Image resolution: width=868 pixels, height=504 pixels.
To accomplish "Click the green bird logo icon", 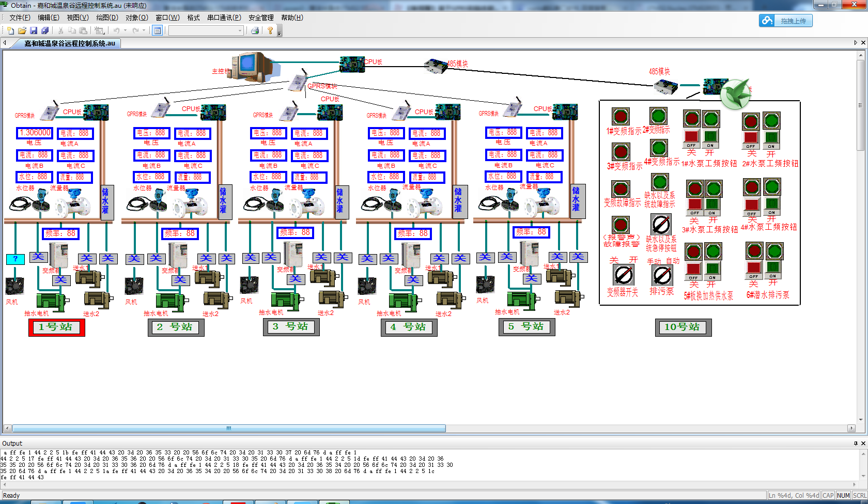I will pos(735,94).
